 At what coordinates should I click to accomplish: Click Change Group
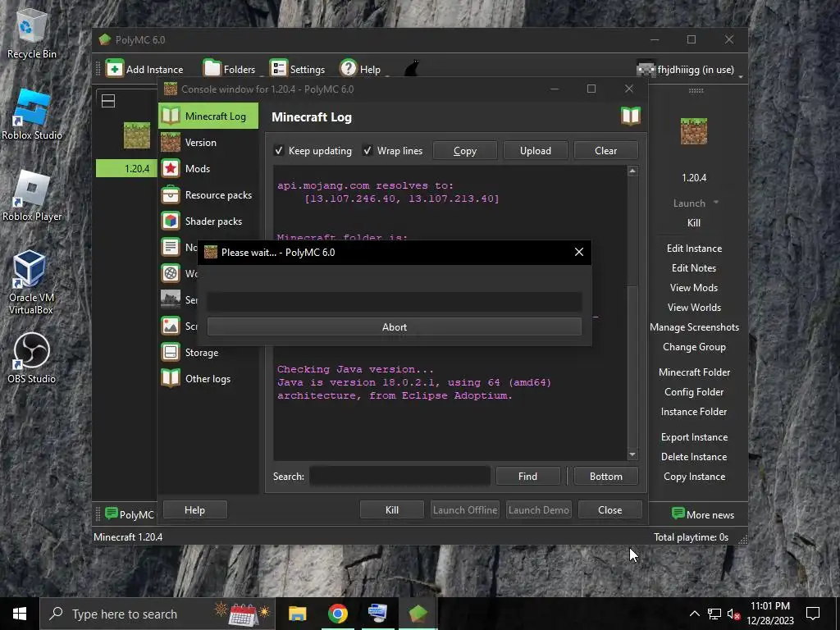694,347
